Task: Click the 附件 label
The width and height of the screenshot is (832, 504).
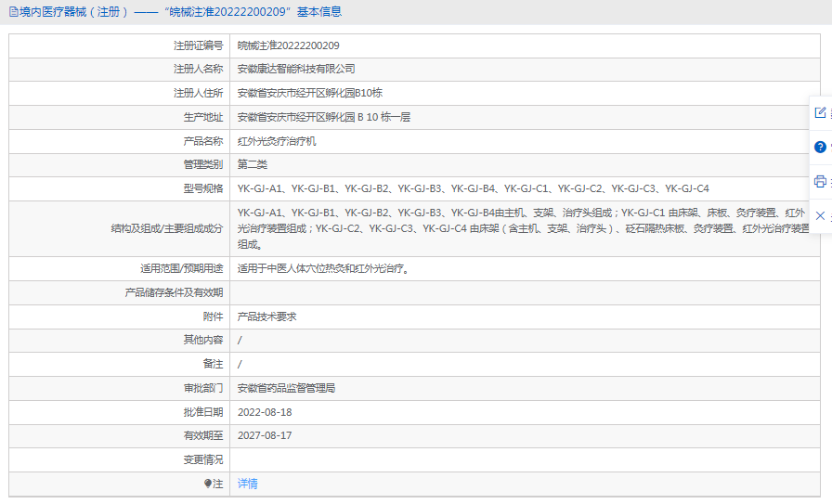Action: 213,317
